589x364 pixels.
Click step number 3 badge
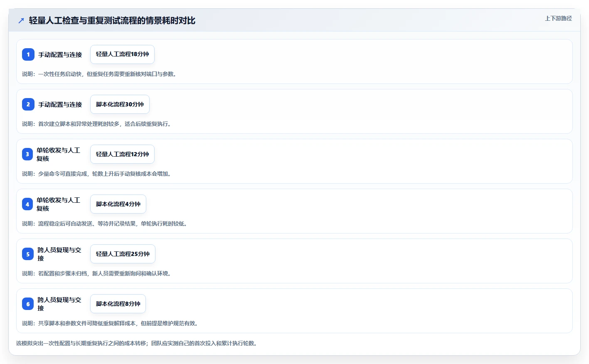point(27,154)
